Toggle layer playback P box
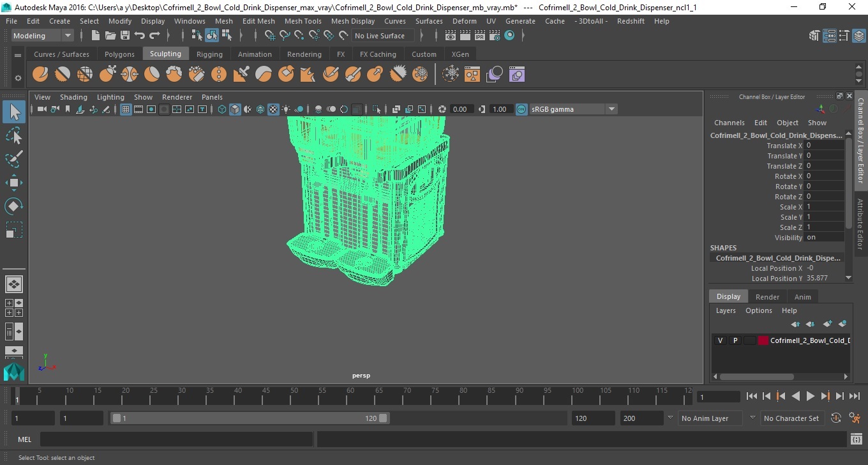Image resolution: width=868 pixels, height=465 pixels. coord(735,340)
